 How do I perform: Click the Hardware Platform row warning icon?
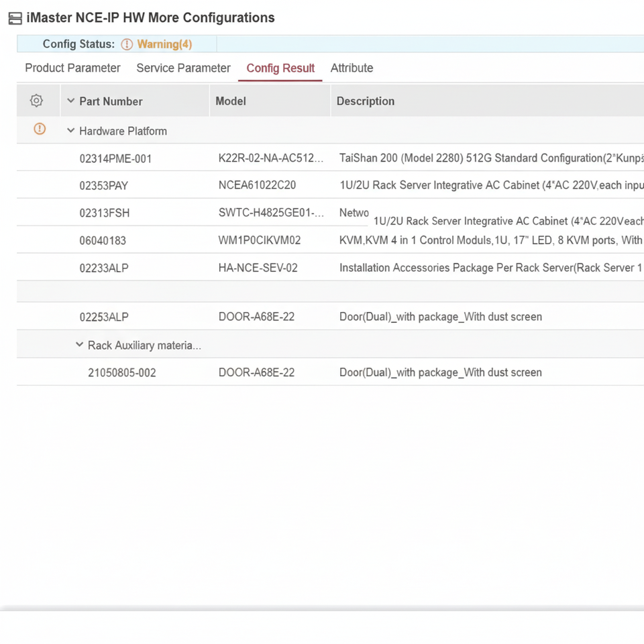pos(40,129)
